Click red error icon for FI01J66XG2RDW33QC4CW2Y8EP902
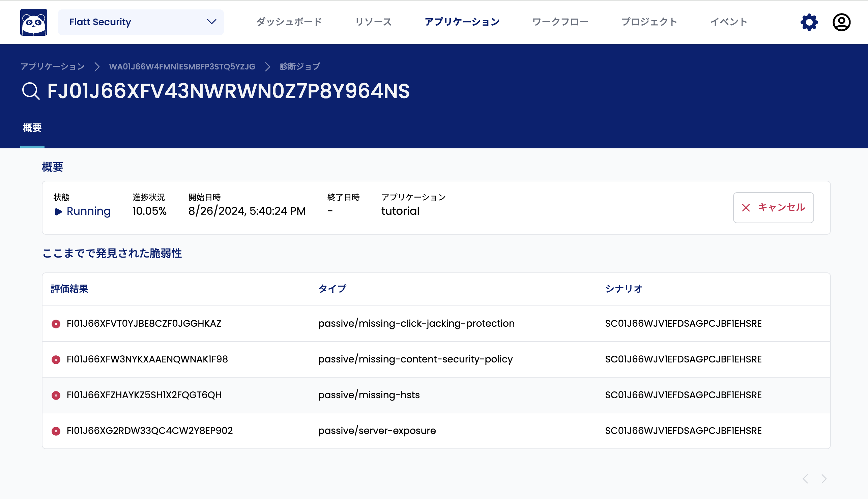Viewport: 868px width, 499px height. click(56, 431)
